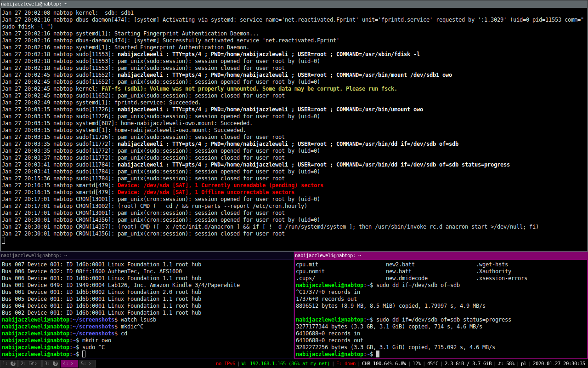Image resolution: width=588 pixels, height=368 pixels.
Task: Switch to workspace 1 with Firefox icon
Action: pos(9,363)
